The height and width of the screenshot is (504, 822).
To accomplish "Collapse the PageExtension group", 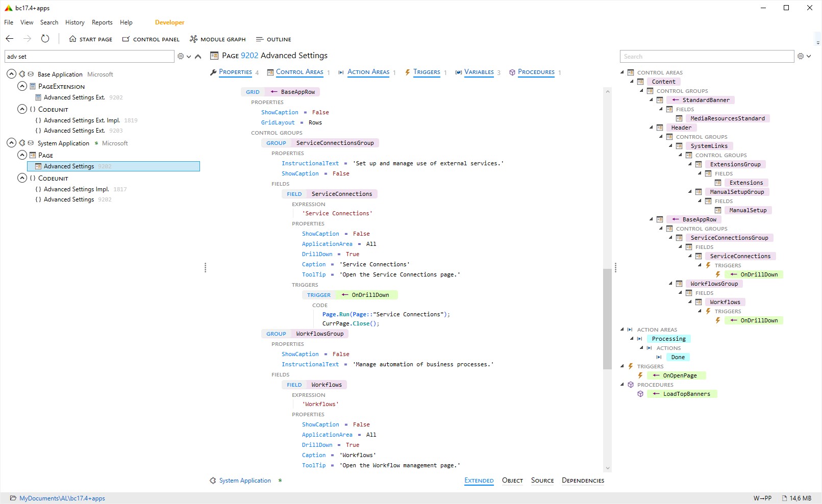I will pos(22,86).
